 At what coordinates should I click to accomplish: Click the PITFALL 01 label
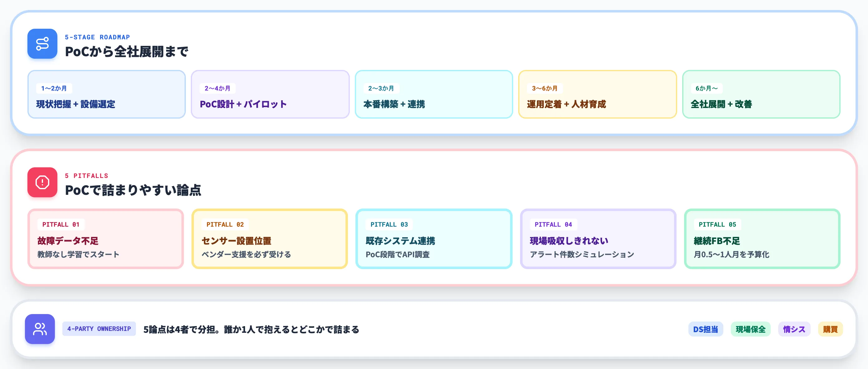(x=61, y=225)
